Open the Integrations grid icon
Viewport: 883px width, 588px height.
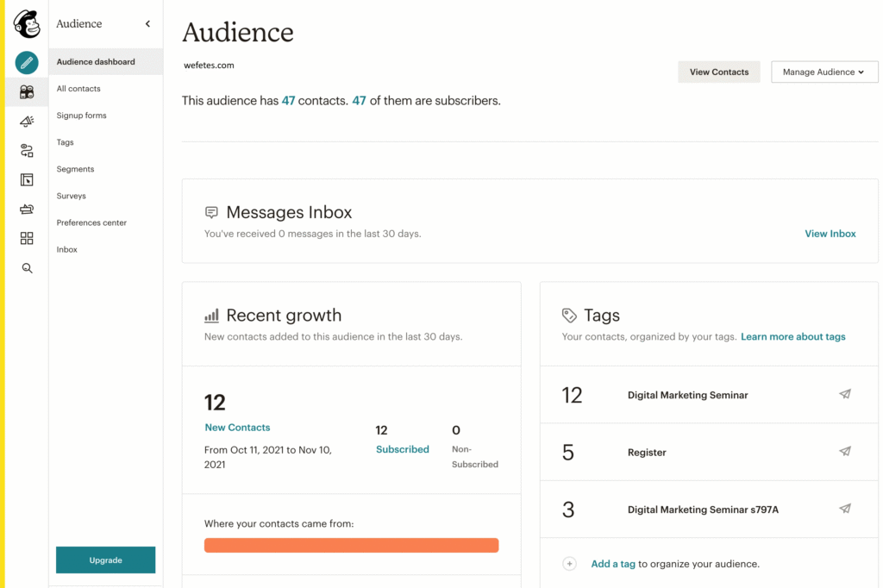(27, 239)
